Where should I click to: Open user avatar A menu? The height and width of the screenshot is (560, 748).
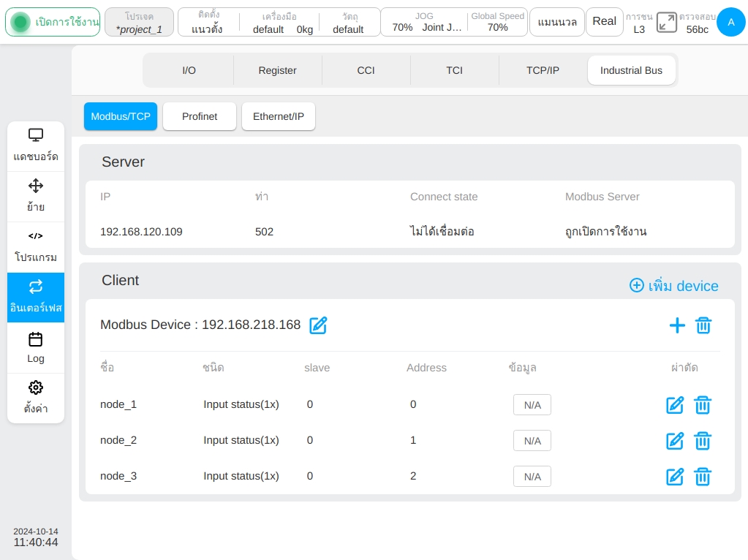731,22
